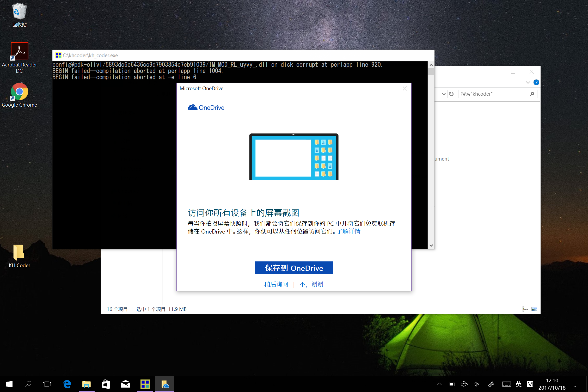Click the 16 个项目 status text
588x392 pixels.
(117, 309)
